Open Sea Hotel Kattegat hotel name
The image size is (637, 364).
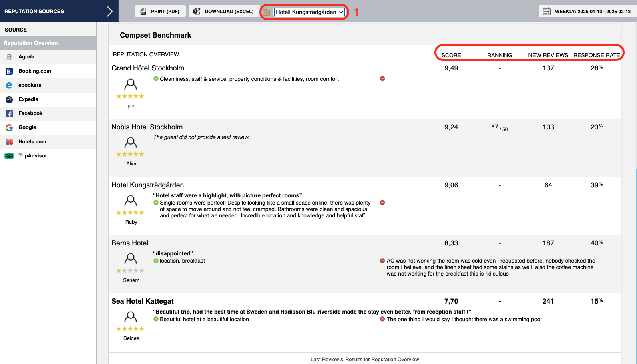click(x=143, y=301)
